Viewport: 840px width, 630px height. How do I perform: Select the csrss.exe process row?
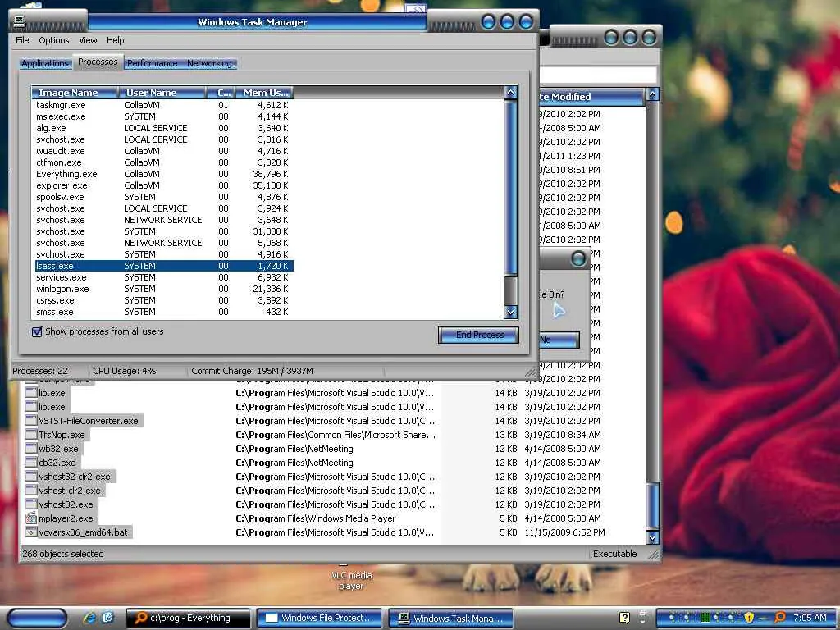click(x=162, y=300)
